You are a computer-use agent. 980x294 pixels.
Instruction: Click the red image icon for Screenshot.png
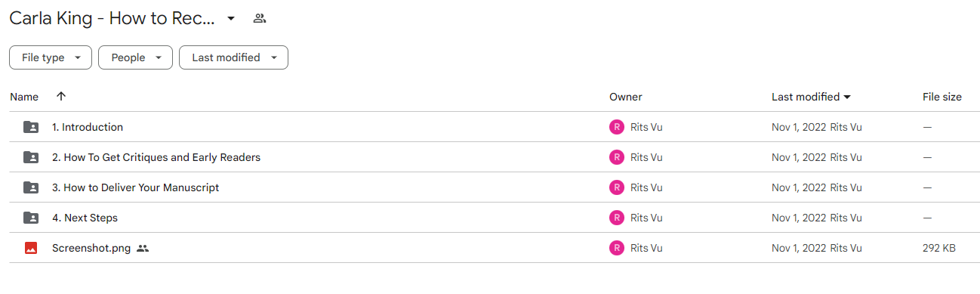pyautogui.click(x=31, y=248)
